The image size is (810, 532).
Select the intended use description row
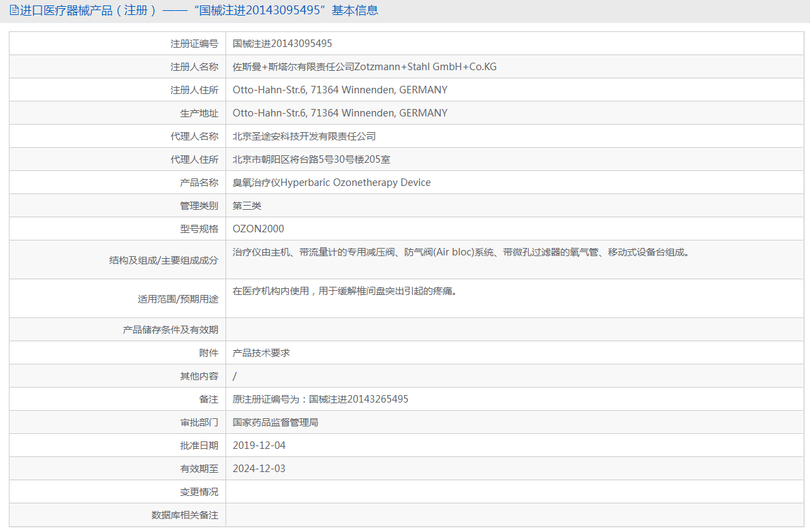(347, 292)
